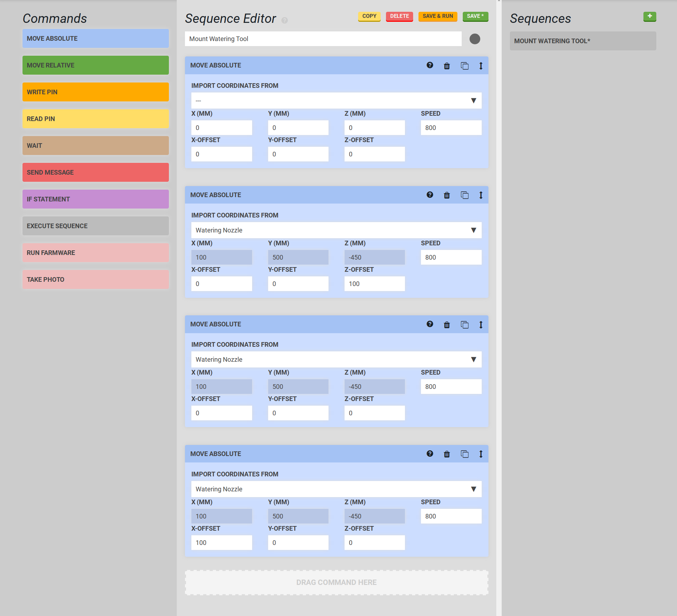Duplicate the fourth Move Absolute step
Screen dimensions: 677x616
465,454
